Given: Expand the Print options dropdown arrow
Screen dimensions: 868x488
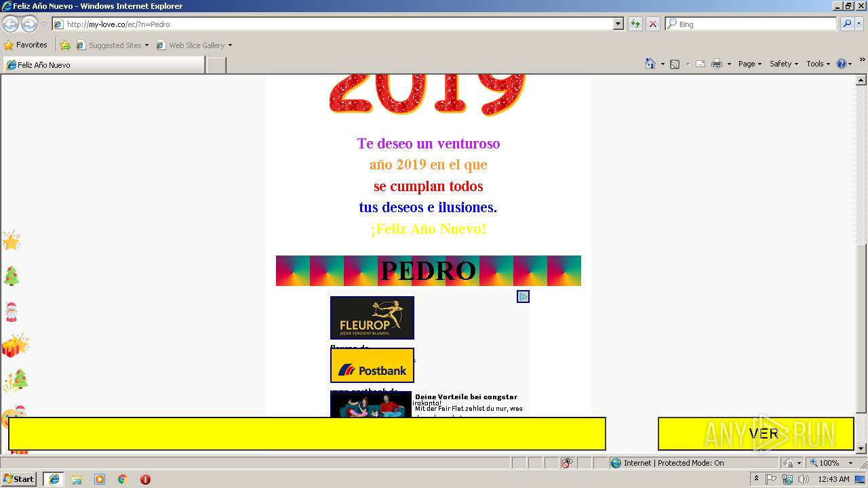Looking at the screenshot, I should 729,64.
